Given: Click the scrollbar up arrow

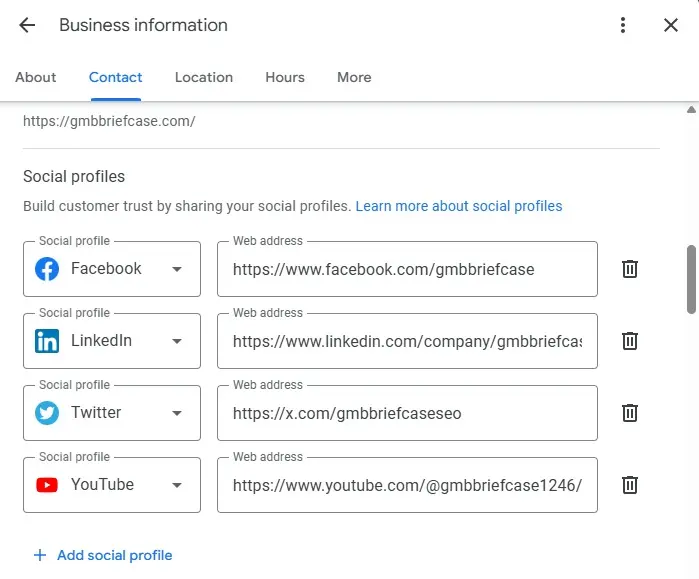Looking at the screenshot, I should click(x=691, y=110).
